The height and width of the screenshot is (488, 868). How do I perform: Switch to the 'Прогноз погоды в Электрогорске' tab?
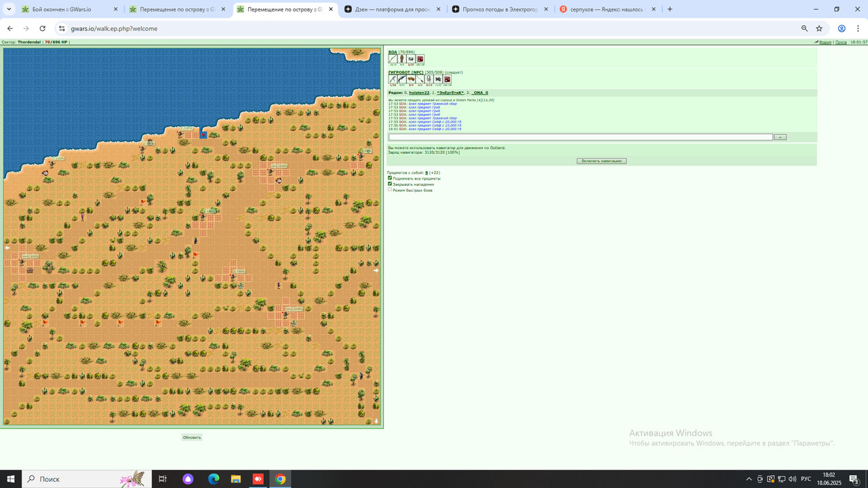[500, 9]
